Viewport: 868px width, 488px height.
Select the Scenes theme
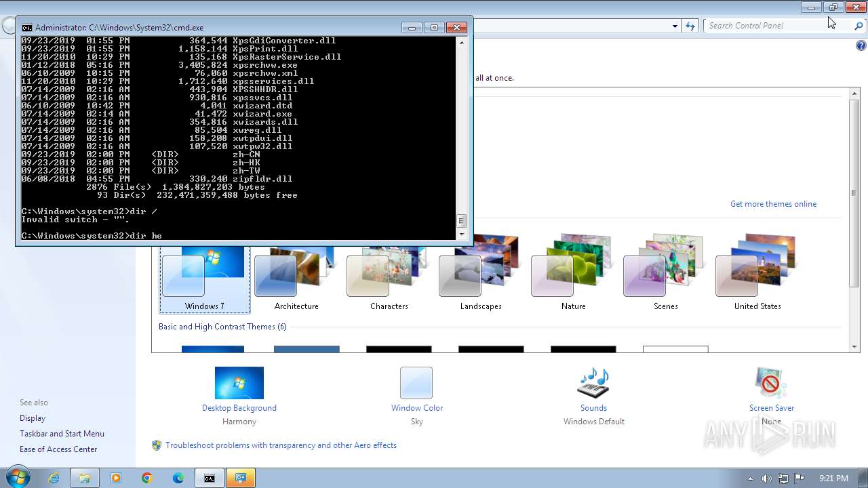coord(665,272)
